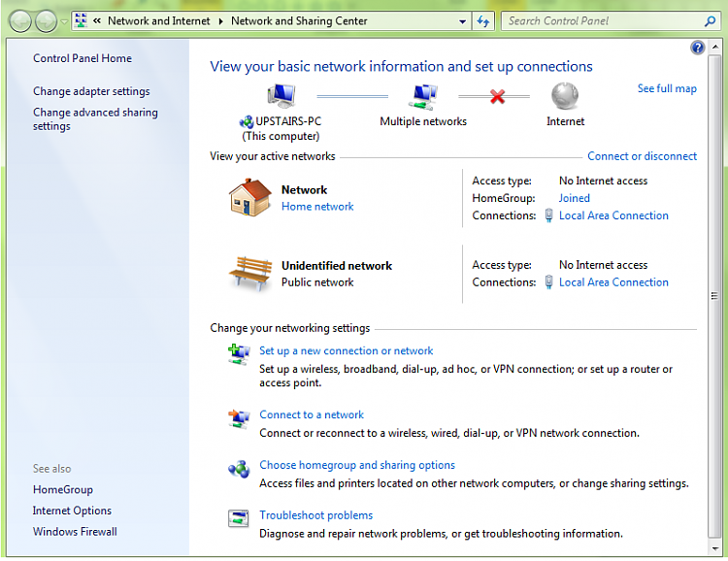Click the Forward navigation arrow button
This screenshot has height=561, width=728.
pos(46,21)
